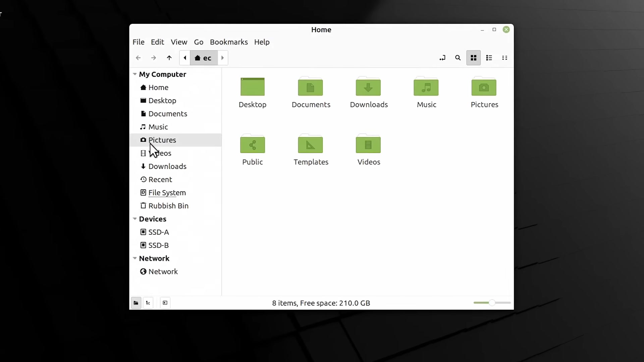644x362 pixels.
Task: Click the status text '8 items, Free space: 210.0 GB'
Action: (321, 303)
